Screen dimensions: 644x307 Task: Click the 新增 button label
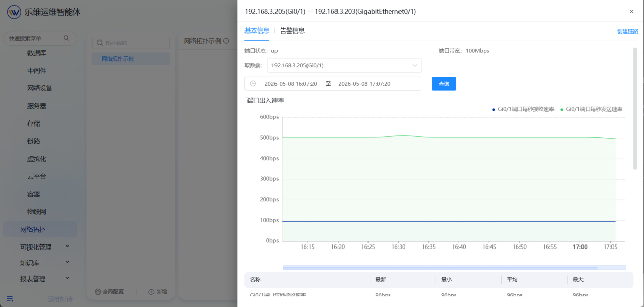pos(161,292)
